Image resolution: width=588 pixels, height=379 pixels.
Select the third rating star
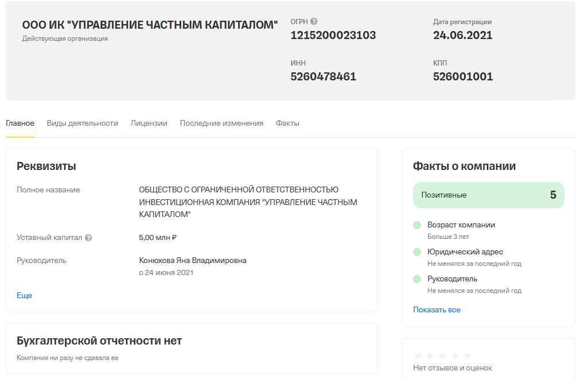click(443, 355)
